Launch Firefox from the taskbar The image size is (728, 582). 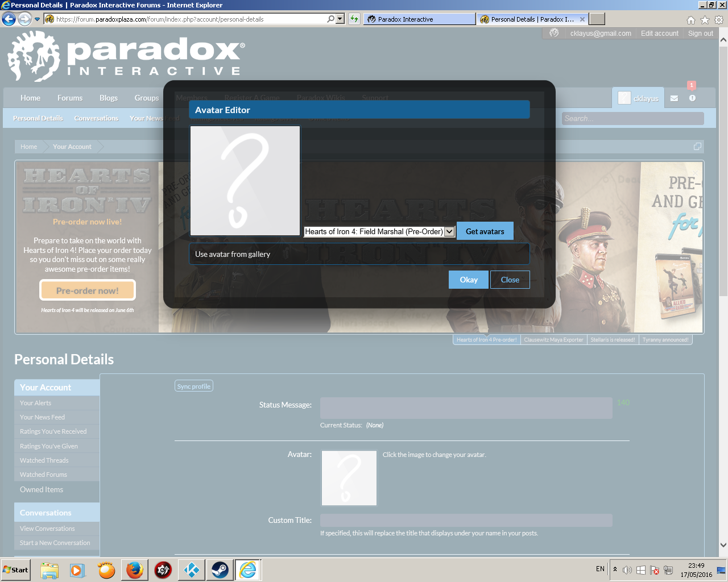[134, 569]
